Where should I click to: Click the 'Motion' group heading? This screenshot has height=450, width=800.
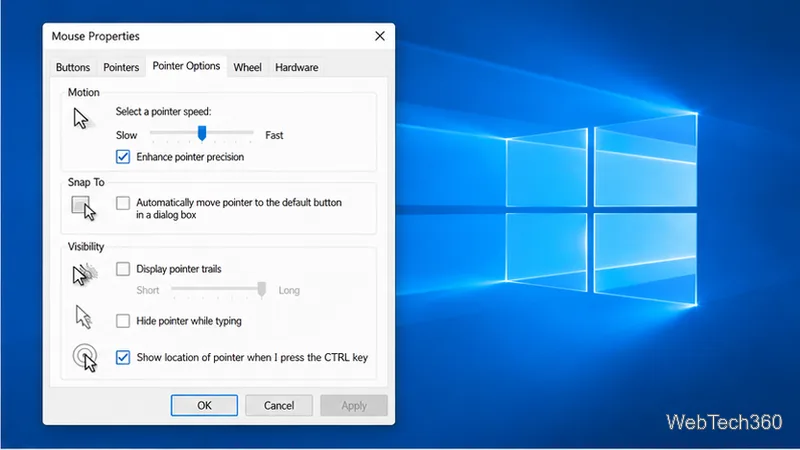[x=84, y=92]
